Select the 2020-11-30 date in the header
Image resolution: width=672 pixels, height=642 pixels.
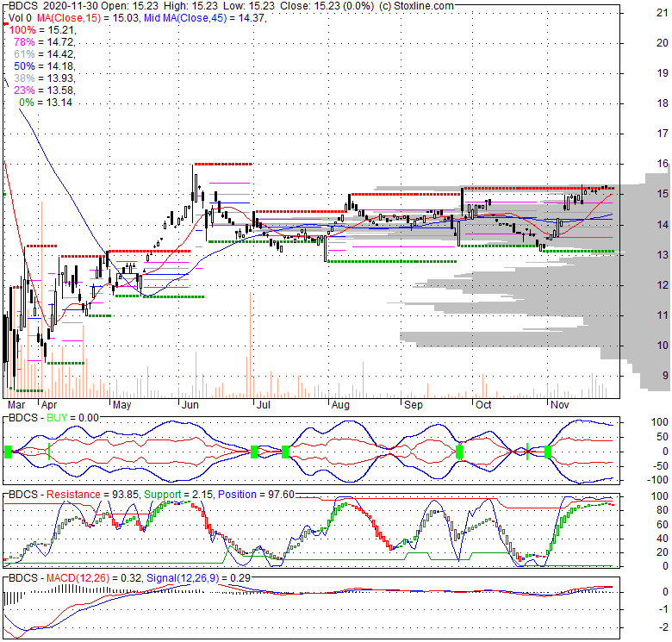[72, 6]
